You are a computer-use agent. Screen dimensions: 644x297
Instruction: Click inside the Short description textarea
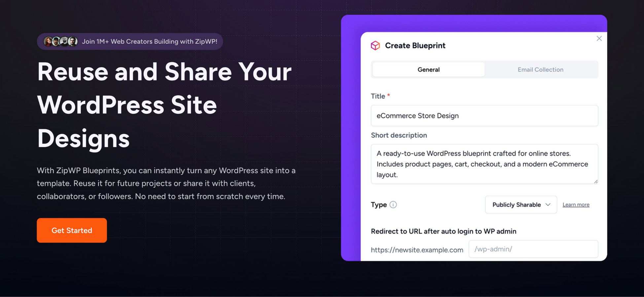tap(484, 164)
